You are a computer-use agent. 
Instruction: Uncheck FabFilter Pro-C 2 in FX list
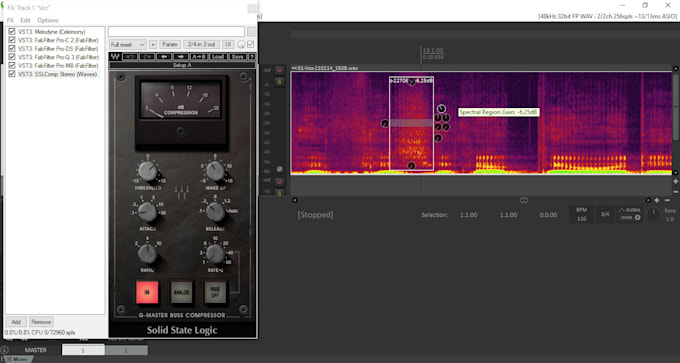[x=12, y=40]
